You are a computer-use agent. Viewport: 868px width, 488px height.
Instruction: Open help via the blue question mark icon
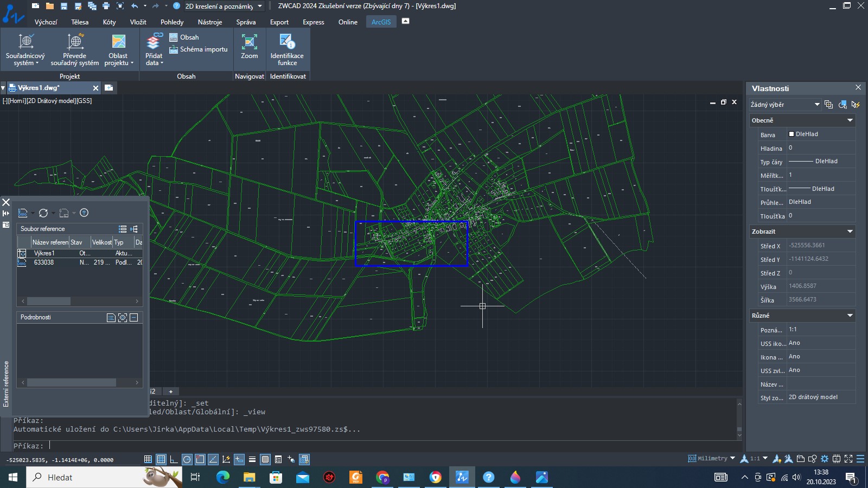(176, 6)
